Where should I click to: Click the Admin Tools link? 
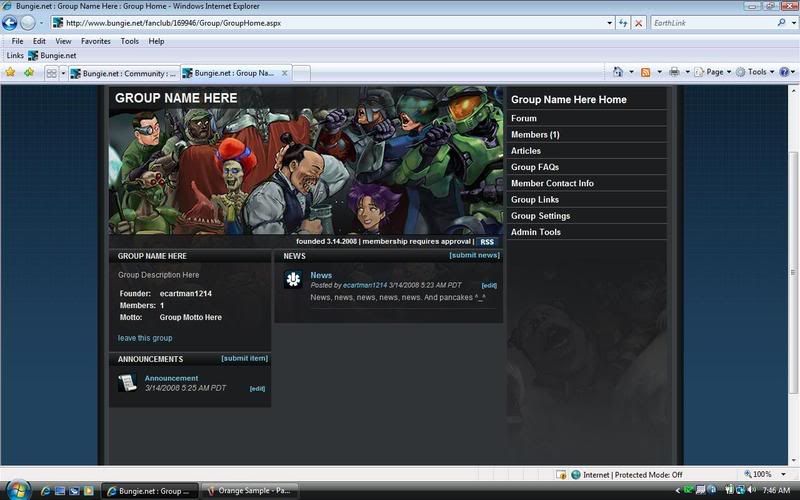[x=536, y=232]
